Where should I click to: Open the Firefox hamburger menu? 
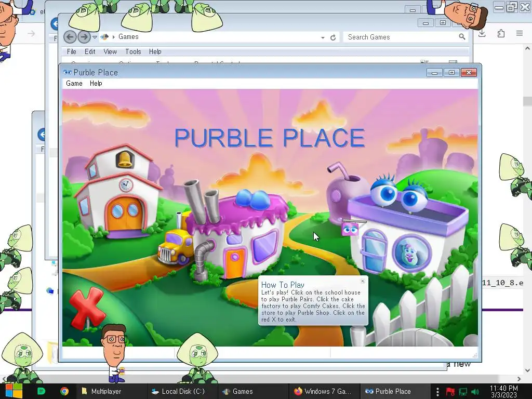point(520,33)
